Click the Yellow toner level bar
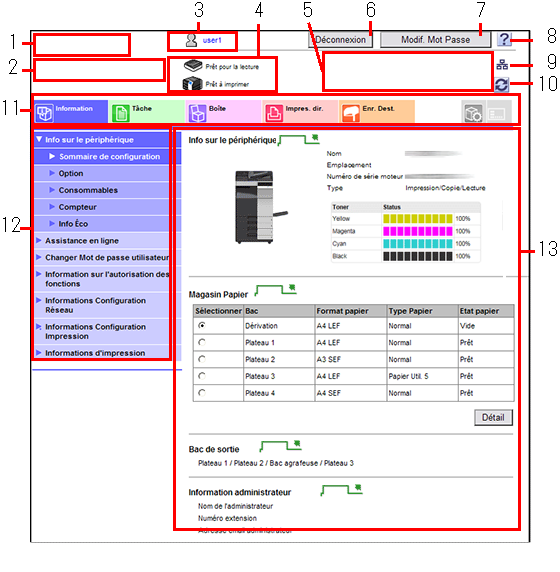 417,219
